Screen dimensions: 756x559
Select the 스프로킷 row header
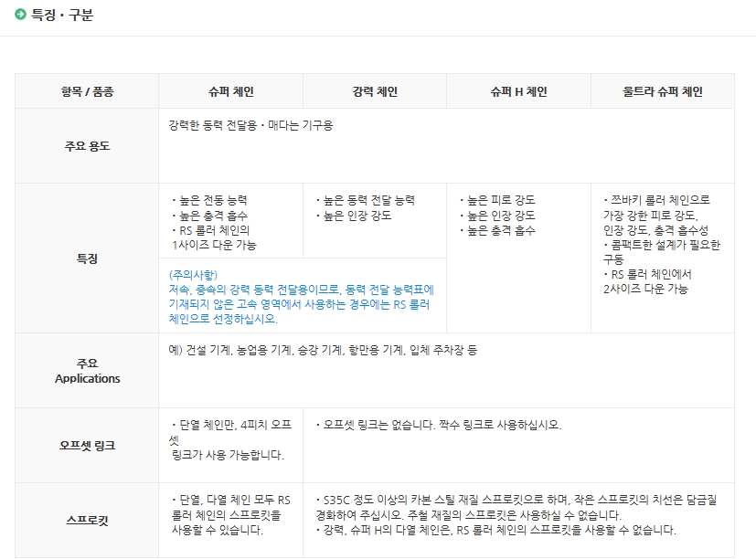coord(87,521)
